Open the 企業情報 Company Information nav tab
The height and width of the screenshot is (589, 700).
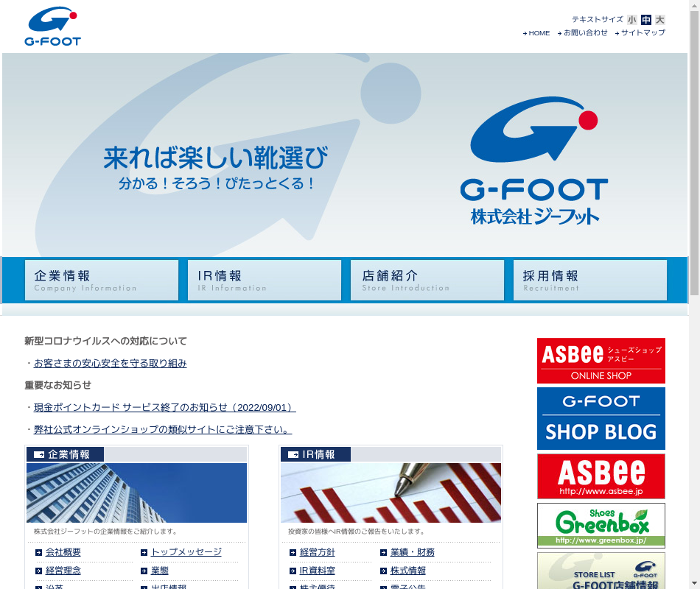point(102,281)
